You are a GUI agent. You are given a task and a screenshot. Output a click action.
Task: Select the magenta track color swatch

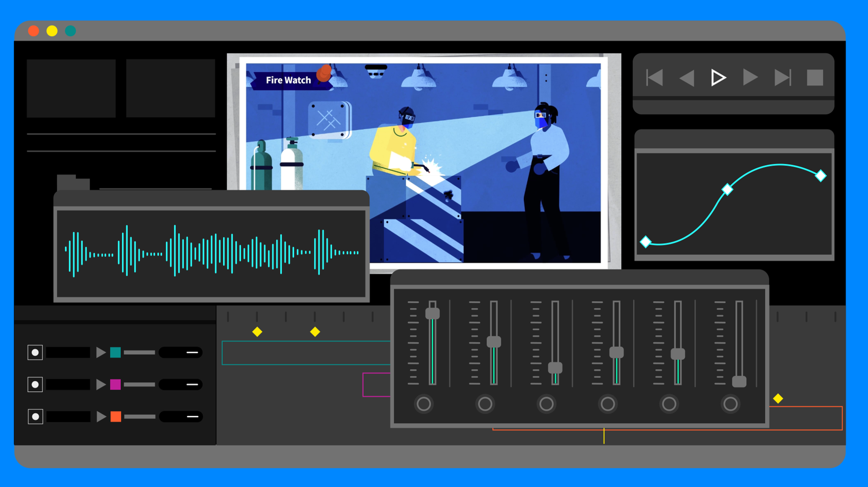(x=115, y=384)
